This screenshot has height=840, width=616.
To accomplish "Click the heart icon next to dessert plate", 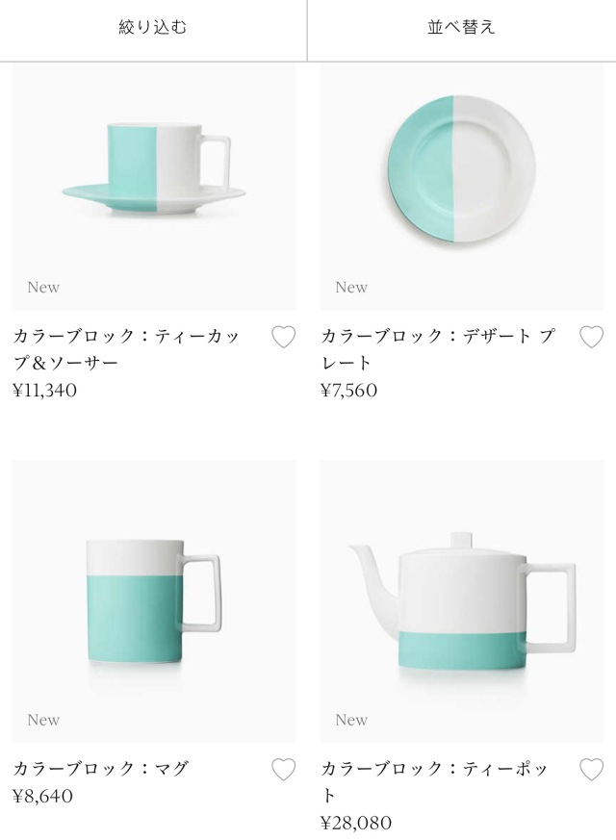I will click(x=590, y=335).
